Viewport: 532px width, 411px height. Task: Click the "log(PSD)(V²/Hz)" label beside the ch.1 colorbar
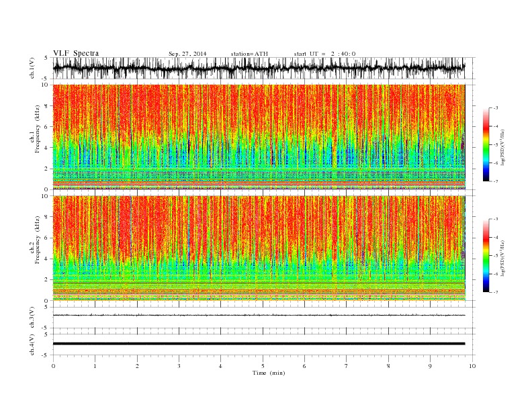coord(504,147)
